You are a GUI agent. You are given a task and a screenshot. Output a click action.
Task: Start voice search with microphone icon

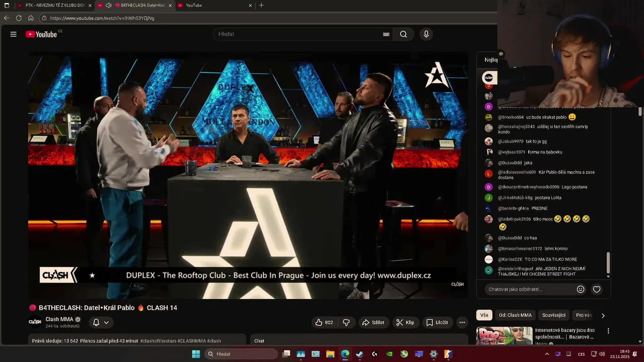[426, 34]
